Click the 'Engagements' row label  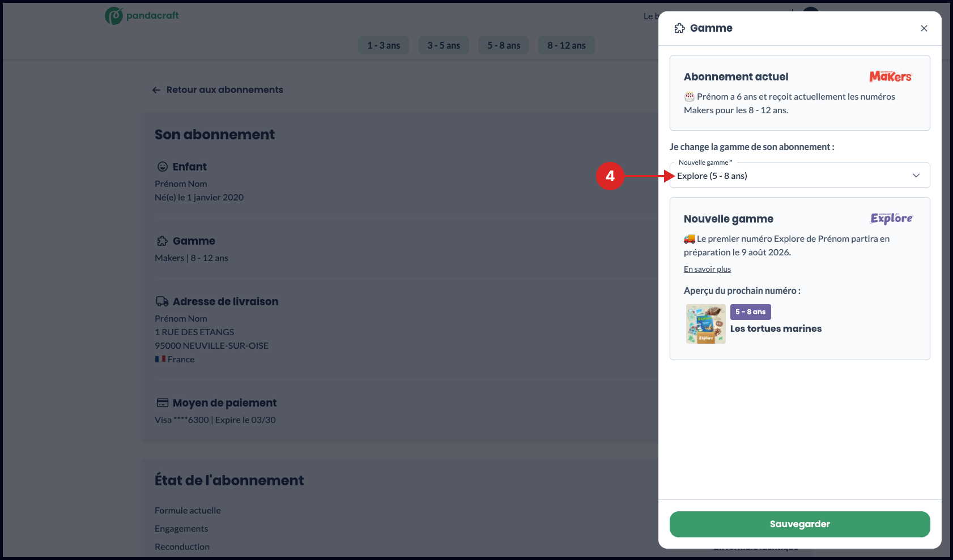click(x=181, y=528)
